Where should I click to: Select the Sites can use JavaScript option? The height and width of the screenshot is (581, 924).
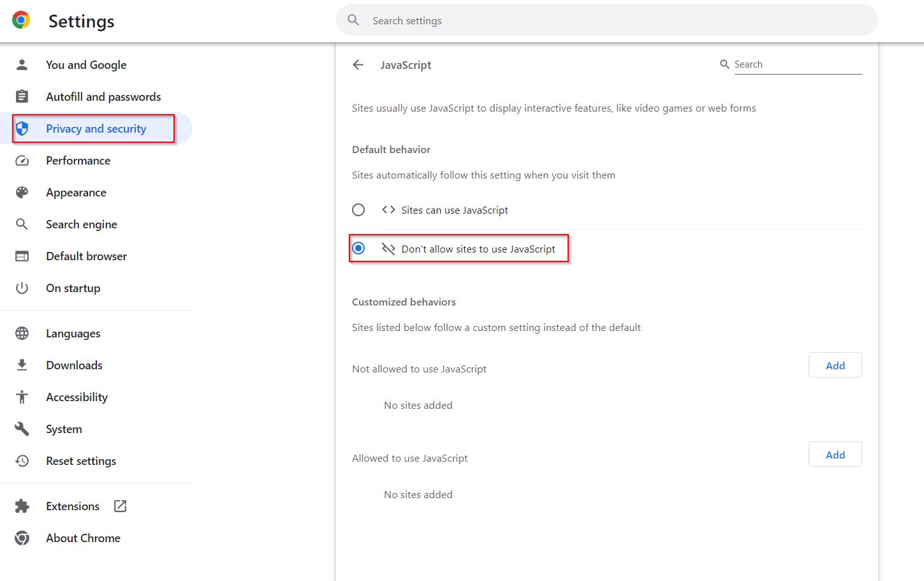click(x=358, y=210)
